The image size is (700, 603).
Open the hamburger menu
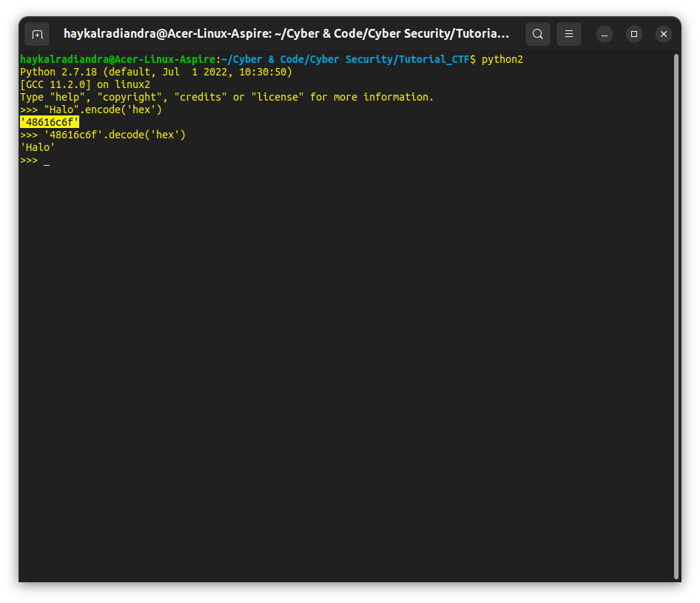pyautogui.click(x=568, y=33)
